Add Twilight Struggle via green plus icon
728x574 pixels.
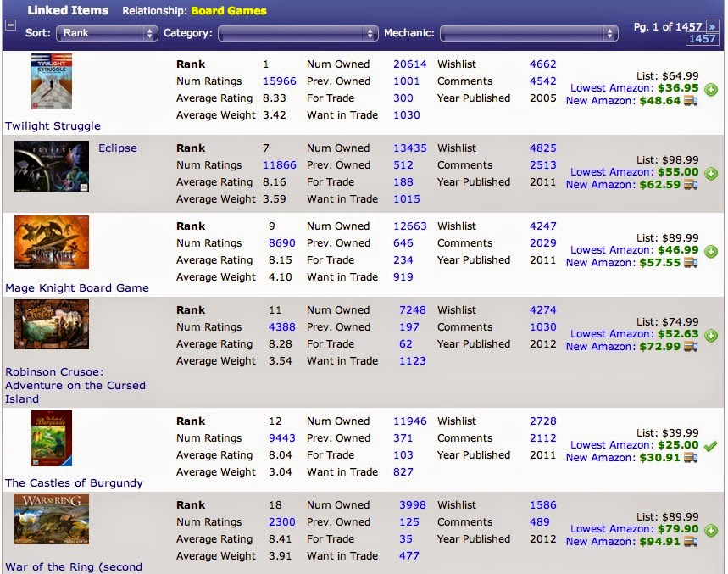coord(711,90)
